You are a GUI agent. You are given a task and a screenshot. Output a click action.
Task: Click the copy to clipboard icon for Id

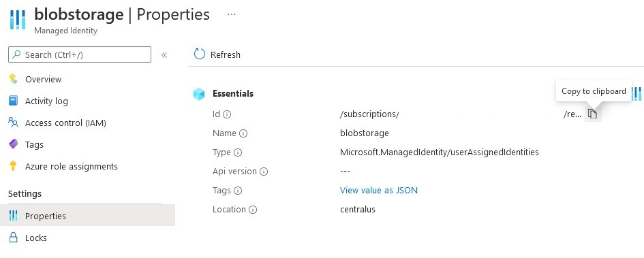(x=592, y=114)
